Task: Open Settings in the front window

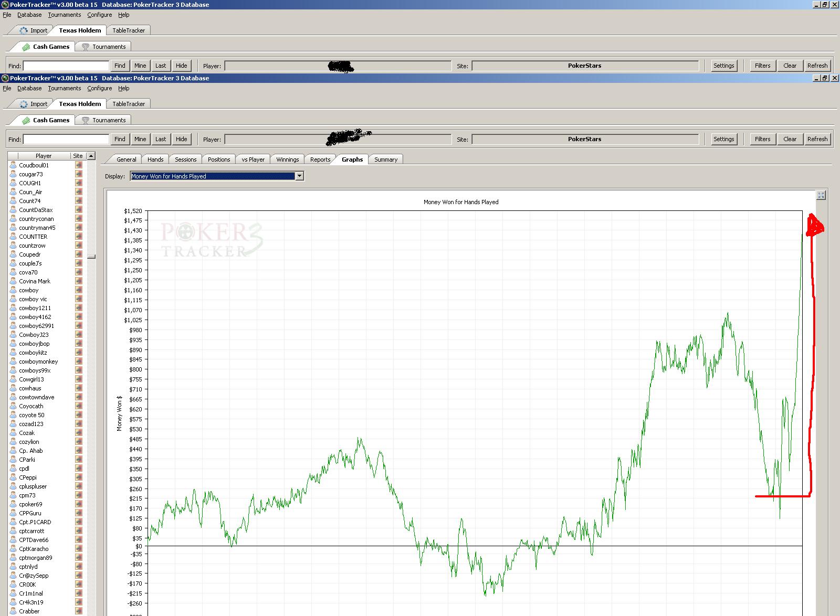Action: coord(723,139)
